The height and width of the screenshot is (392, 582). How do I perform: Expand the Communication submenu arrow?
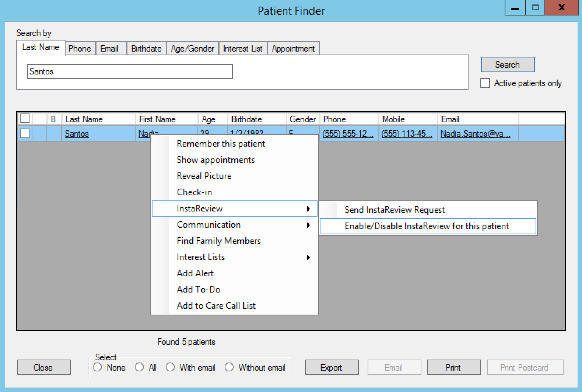point(309,225)
